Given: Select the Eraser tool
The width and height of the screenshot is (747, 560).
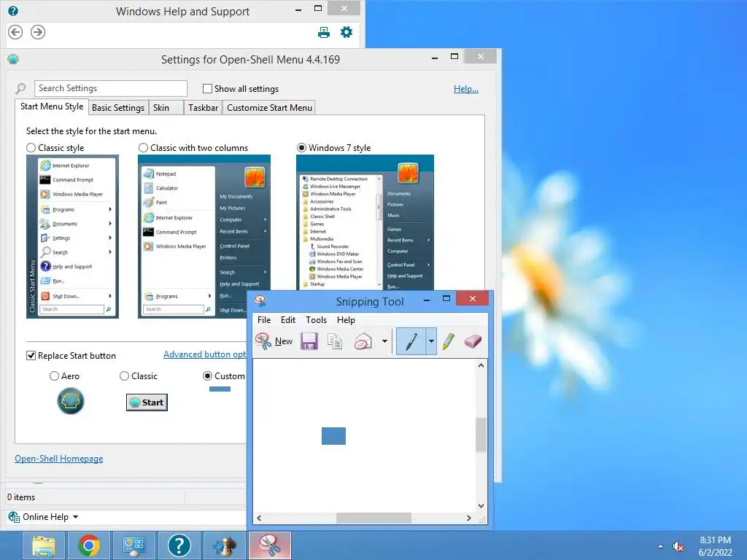Looking at the screenshot, I should [473, 341].
